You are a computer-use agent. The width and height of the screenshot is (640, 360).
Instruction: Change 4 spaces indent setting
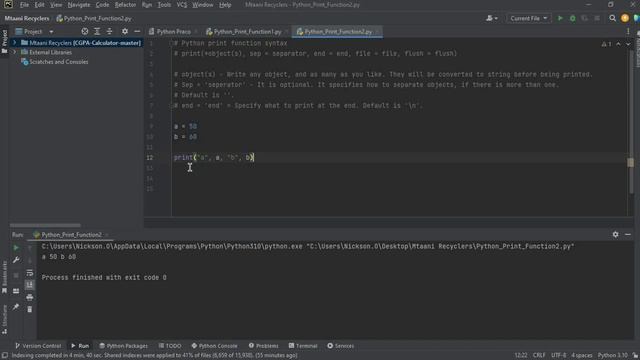(582, 356)
